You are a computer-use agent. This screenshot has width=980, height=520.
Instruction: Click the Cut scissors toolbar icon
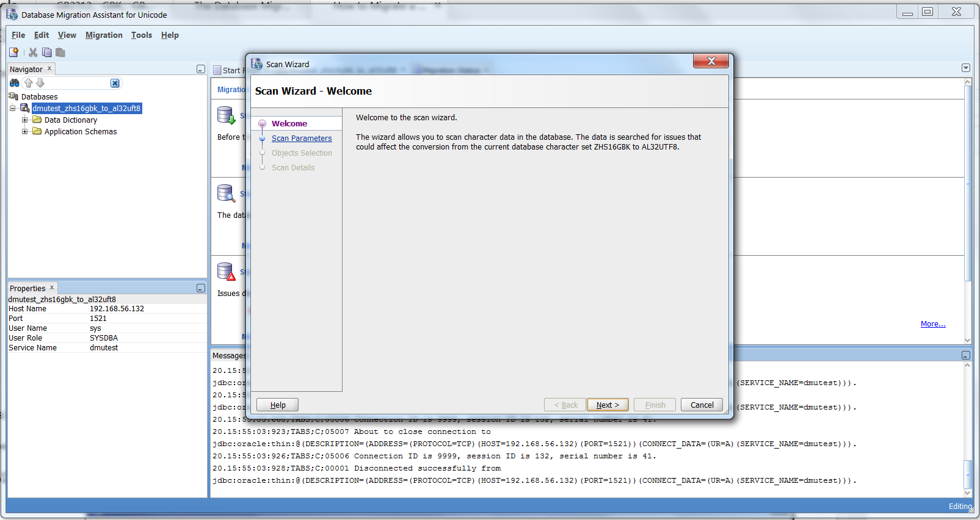pos(33,52)
